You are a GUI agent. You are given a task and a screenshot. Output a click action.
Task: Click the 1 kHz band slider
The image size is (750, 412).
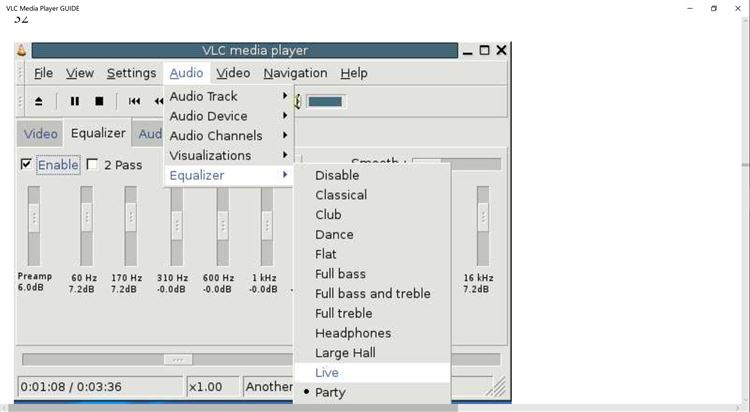click(x=267, y=226)
